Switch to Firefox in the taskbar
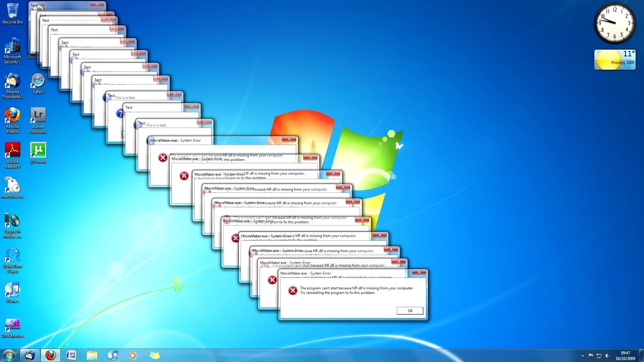Image resolution: width=644 pixels, height=362 pixels. click(x=51, y=355)
